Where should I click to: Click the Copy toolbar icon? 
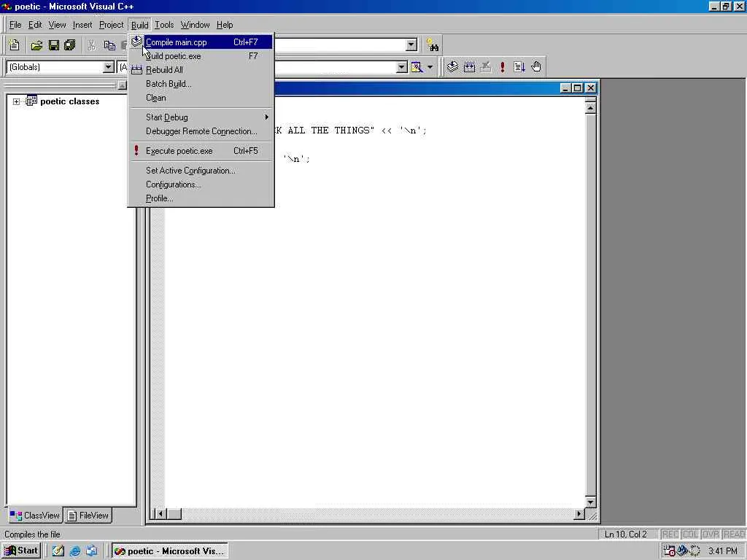[109, 45]
